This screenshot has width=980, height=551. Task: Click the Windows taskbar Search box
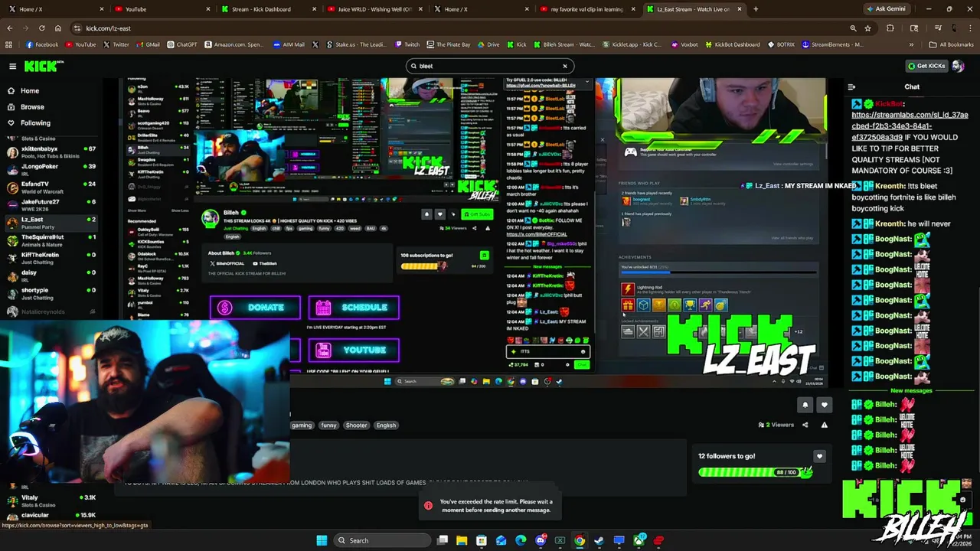pos(383,540)
